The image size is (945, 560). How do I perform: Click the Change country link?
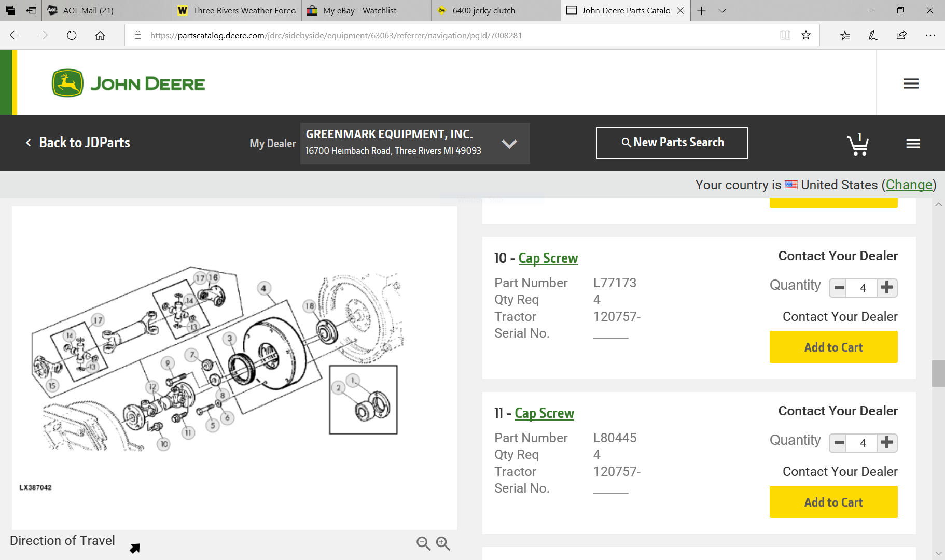909,185
